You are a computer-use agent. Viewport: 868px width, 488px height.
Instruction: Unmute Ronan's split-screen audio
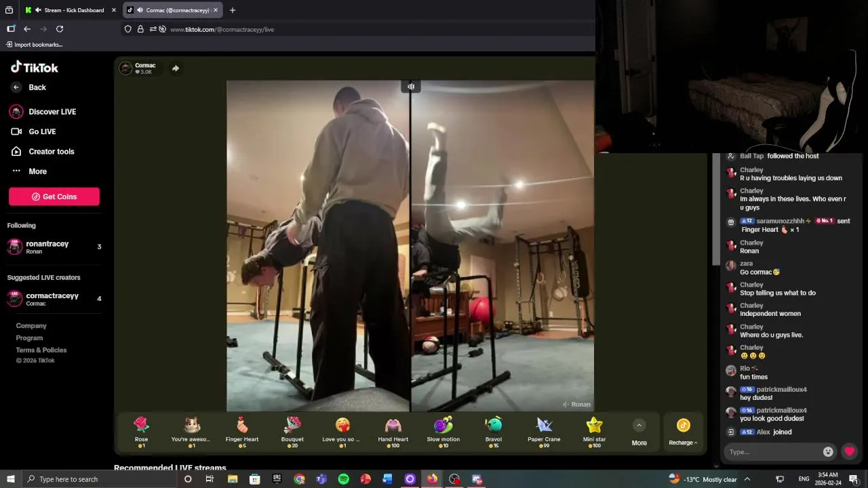[x=566, y=405]
